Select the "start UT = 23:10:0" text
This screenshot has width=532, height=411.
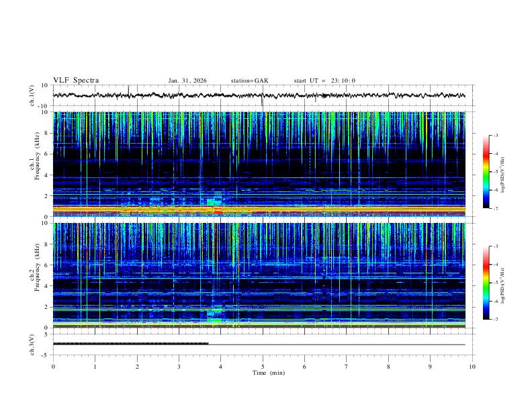click(x=324, y=81)
